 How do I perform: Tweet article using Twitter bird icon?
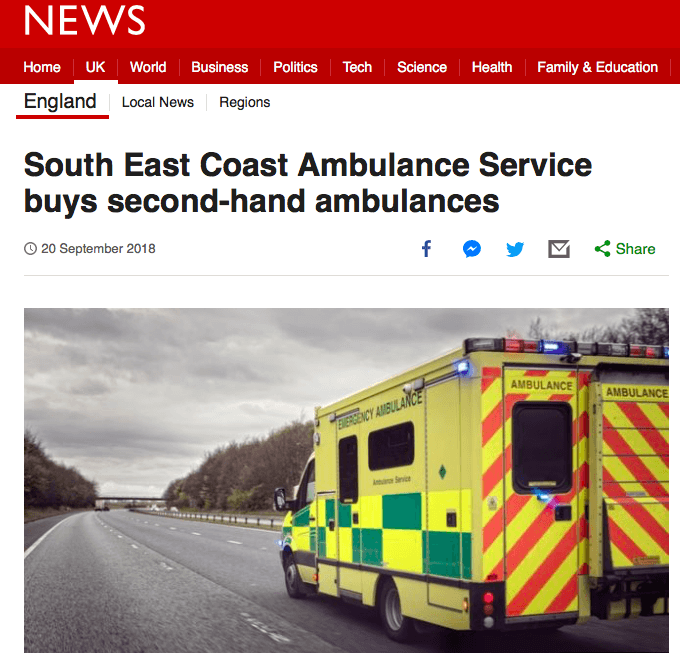click(515, 249)
